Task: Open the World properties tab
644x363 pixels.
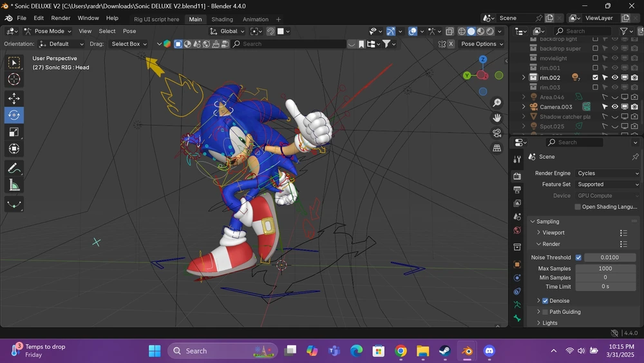Action: click(517, 230)
